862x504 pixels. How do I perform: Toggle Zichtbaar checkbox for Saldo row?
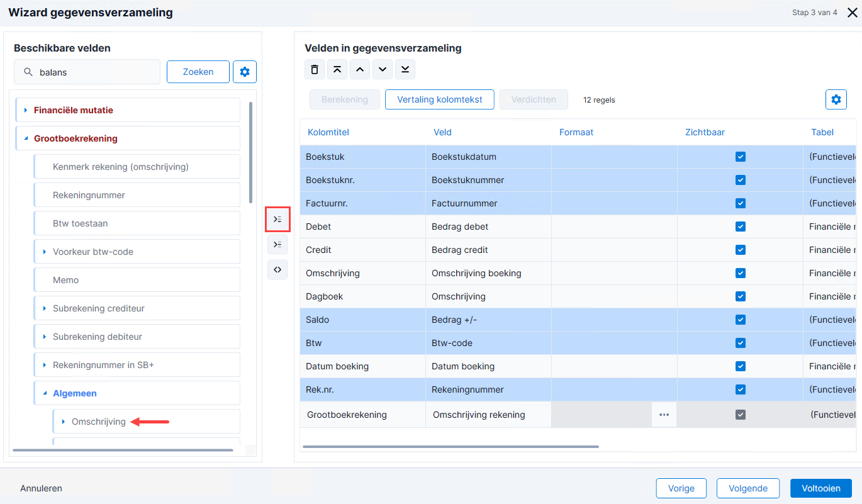[741, 320]
